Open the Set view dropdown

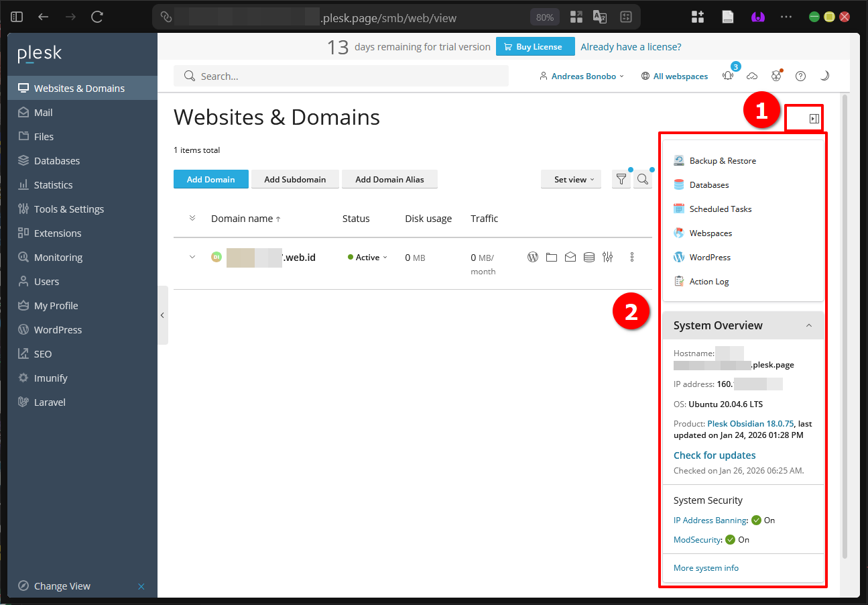[x=570, y=179]
